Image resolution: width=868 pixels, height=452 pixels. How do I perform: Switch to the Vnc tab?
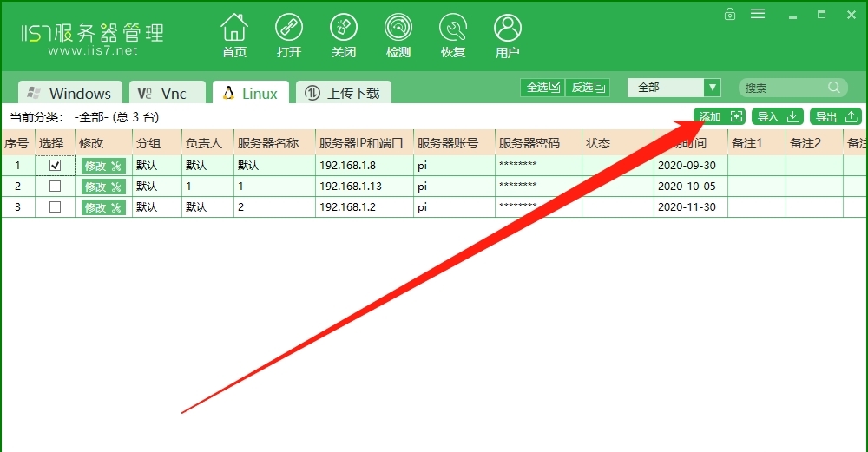tap(168, 93)
